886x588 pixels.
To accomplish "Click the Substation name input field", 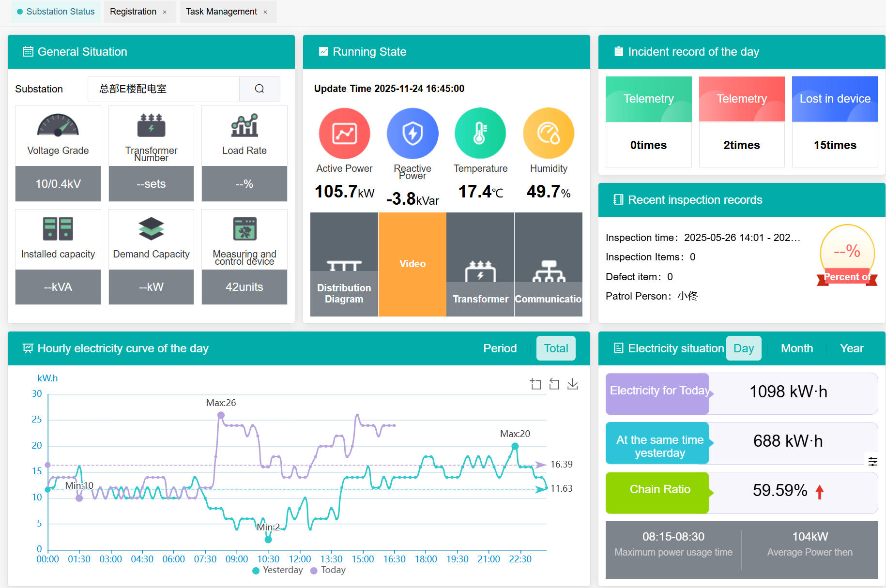I will click(x=164, y=89).
